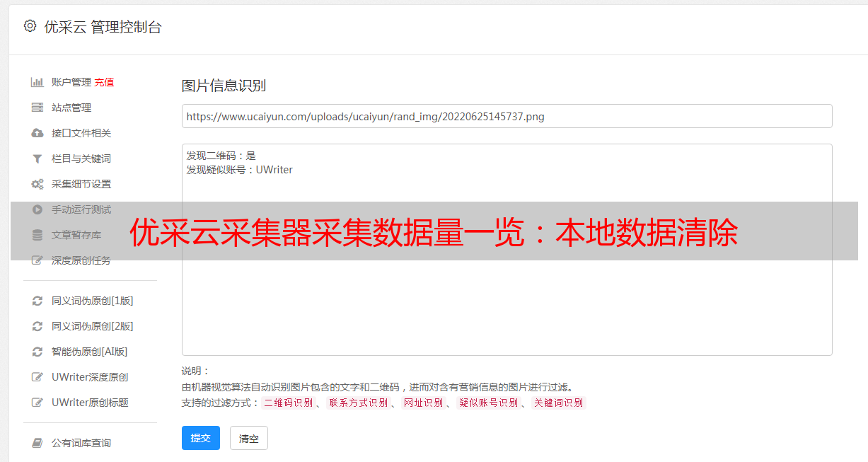This screenshot has height=462, width=868.
Task: Go to 接口文件相关
Action: pos(81,133)
